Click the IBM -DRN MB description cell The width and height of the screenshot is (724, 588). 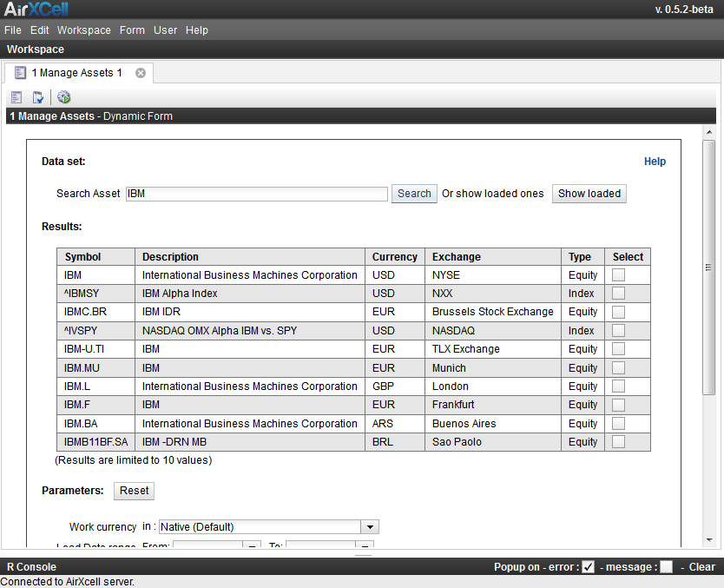tap(250, 442)
